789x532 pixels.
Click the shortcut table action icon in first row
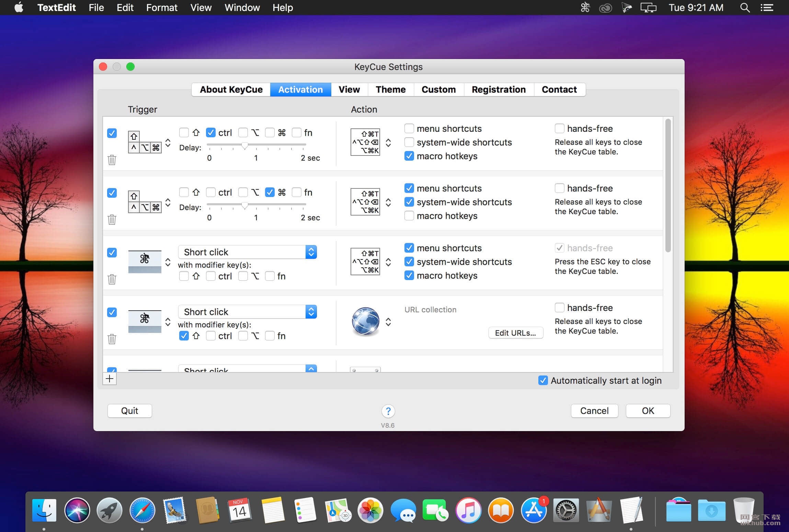[365, 142]
